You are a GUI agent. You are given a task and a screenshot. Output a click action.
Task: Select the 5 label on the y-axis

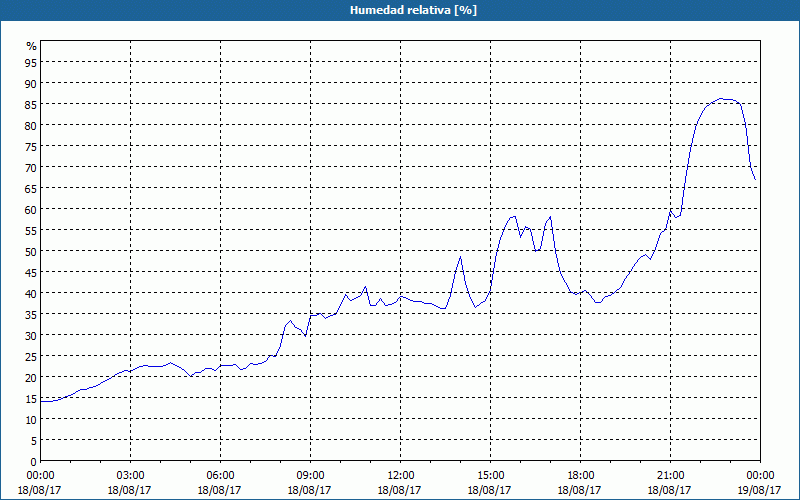(34, 440)
